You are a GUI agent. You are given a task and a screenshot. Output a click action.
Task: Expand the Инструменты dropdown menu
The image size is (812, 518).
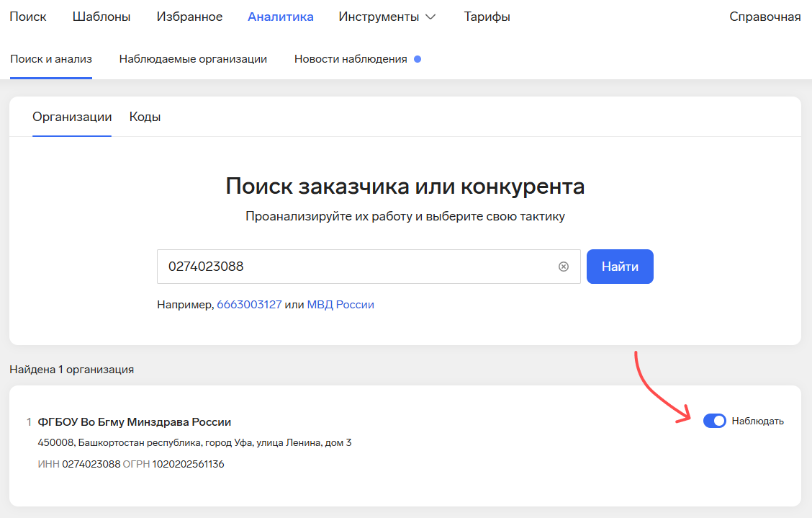(387, 17)
